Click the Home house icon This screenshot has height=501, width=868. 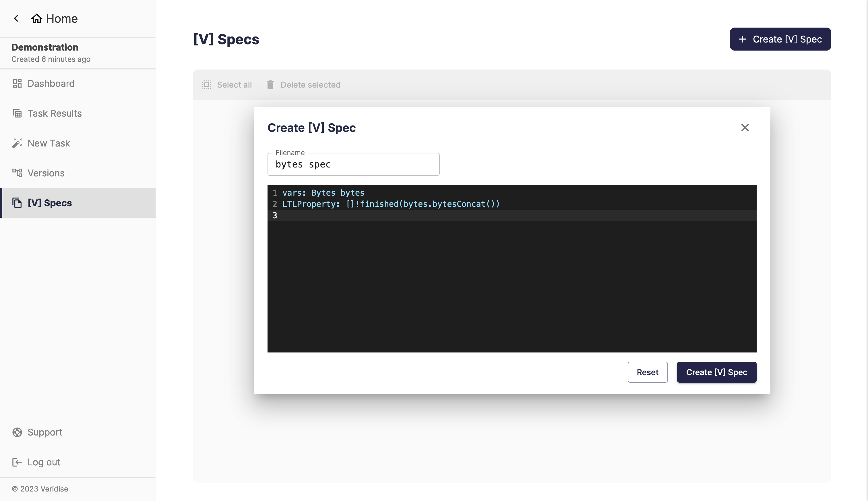click(x=36, y=19)
